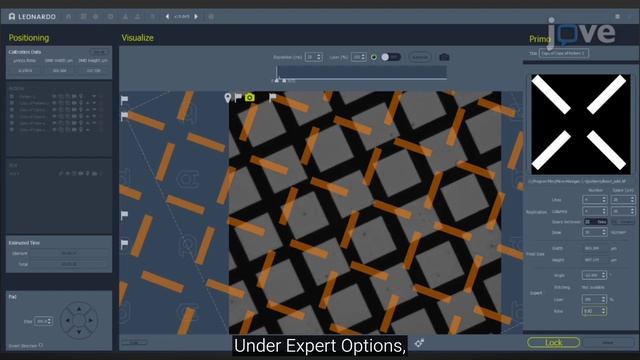Tick the checkbox of the last pattern list row
This screenshot has height=360, width=640.
click(12, 129)
